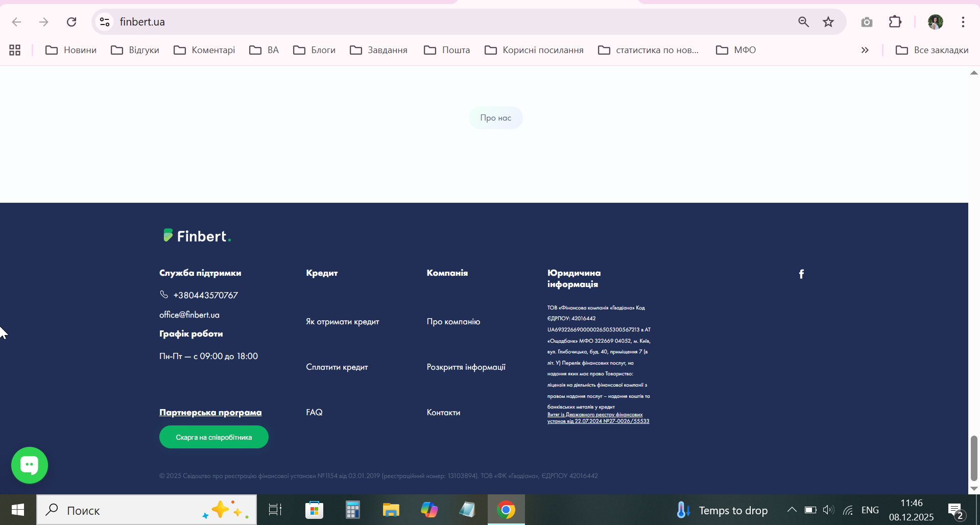Show hidden system tray icons
The height and width of the screenshot is (525, 980).
point(792,510)
